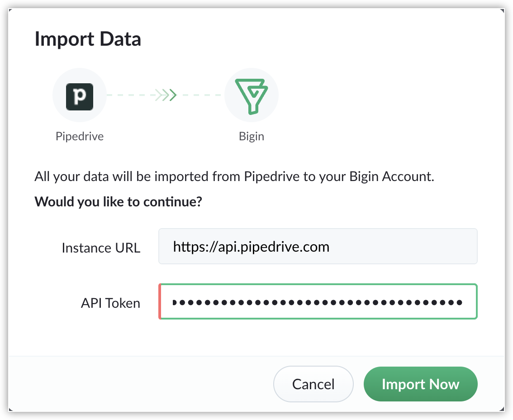The height and width of the screenshot is (420, 513).
Task: Click the green Bigin logo icon
Action: [251, 96]
